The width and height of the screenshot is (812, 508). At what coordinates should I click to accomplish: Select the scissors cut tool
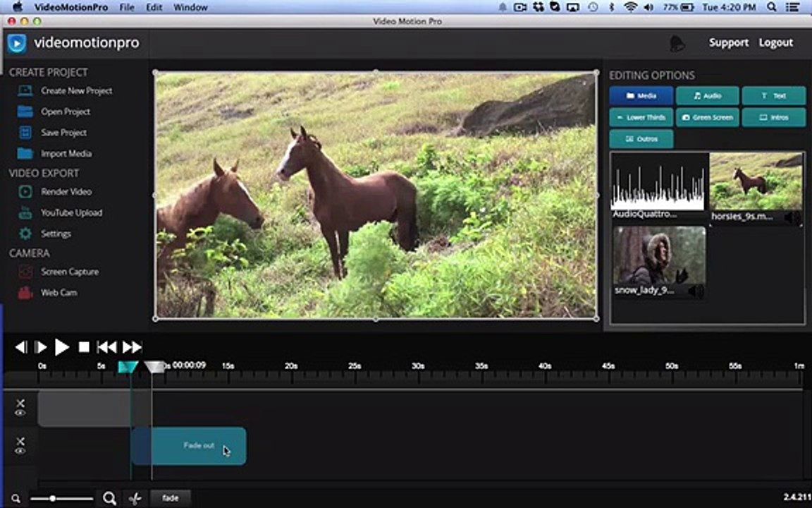click(135, 499)
